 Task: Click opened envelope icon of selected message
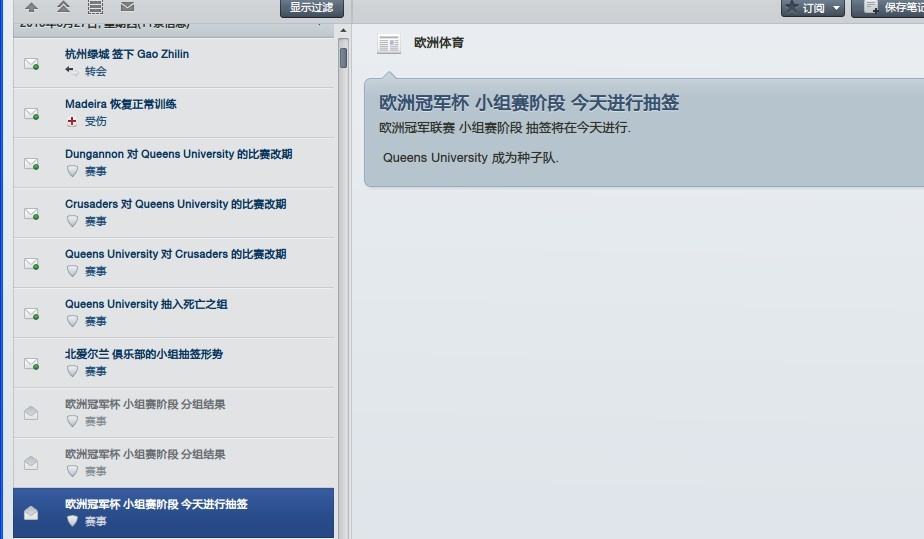click(x=31, y=513)
